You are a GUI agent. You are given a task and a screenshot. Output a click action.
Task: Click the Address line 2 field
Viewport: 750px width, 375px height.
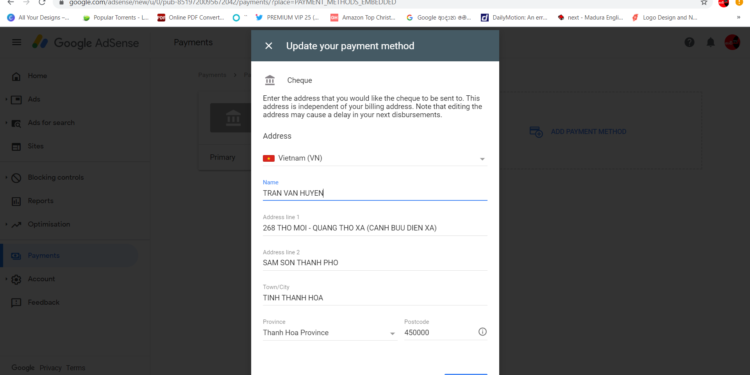(375, 263)
